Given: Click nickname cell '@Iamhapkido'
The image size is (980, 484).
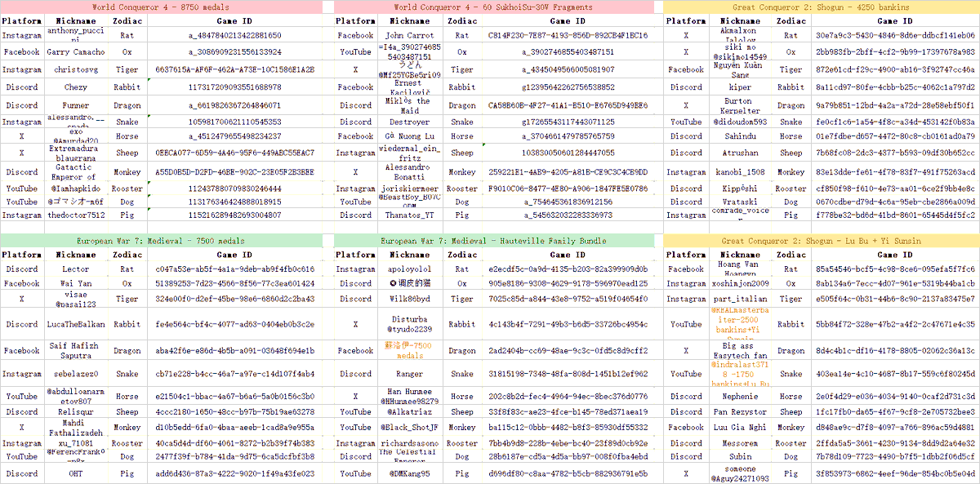Looking at the screenshot, I should pyautogui.click(x=76, y=188).
